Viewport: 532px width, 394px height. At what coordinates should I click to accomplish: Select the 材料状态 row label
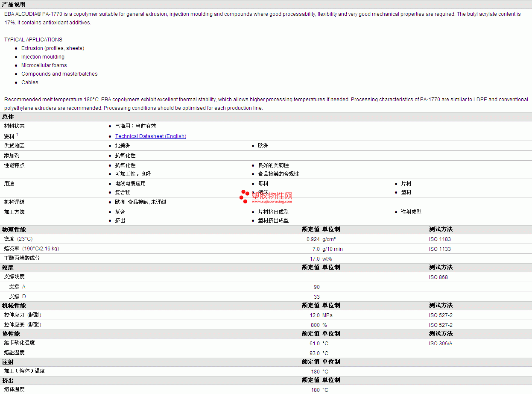15,126
